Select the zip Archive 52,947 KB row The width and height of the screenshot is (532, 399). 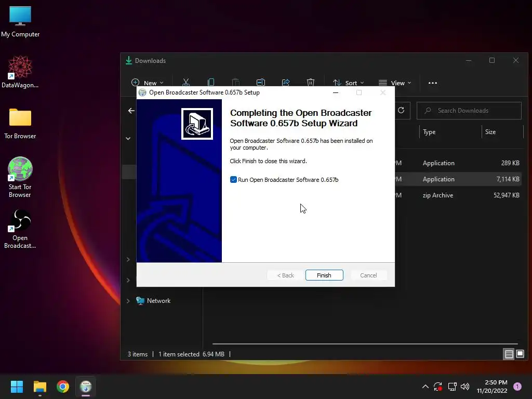coord(458,195)
